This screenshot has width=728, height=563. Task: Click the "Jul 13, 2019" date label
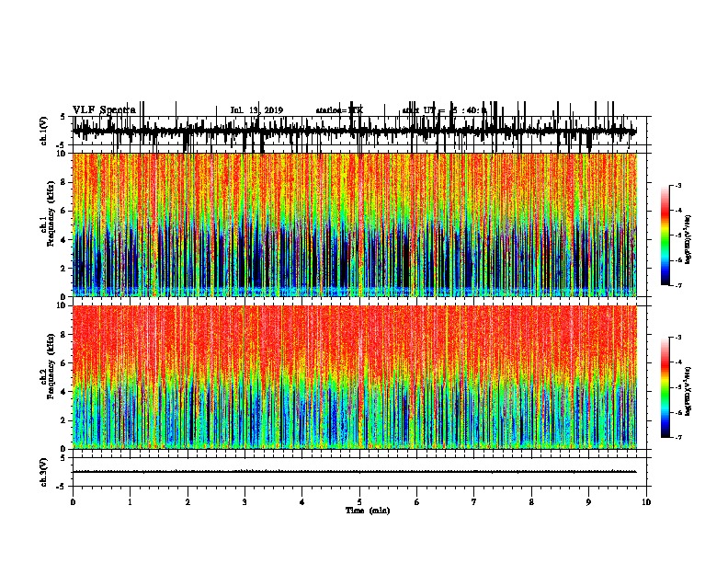click(256, 110)
